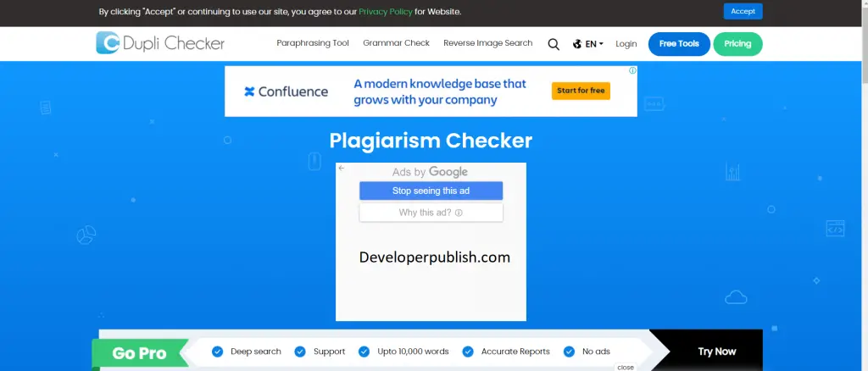
Task: Click the Deep search checkmark icon
Action: click(x=218, y=352)
